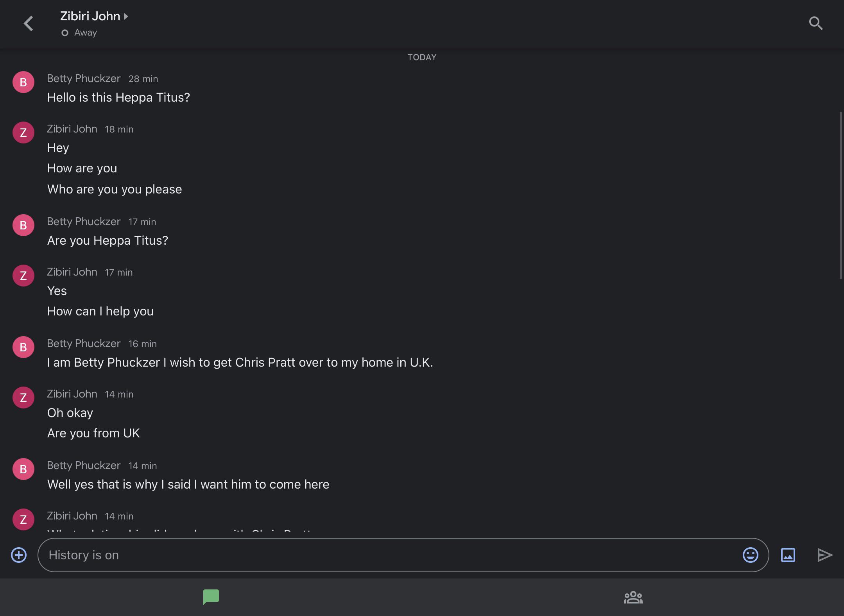Switch to the Rooms group tab
Image resolution: width=844 pixels, height=616 pixels.
click(x=633, y=597)
